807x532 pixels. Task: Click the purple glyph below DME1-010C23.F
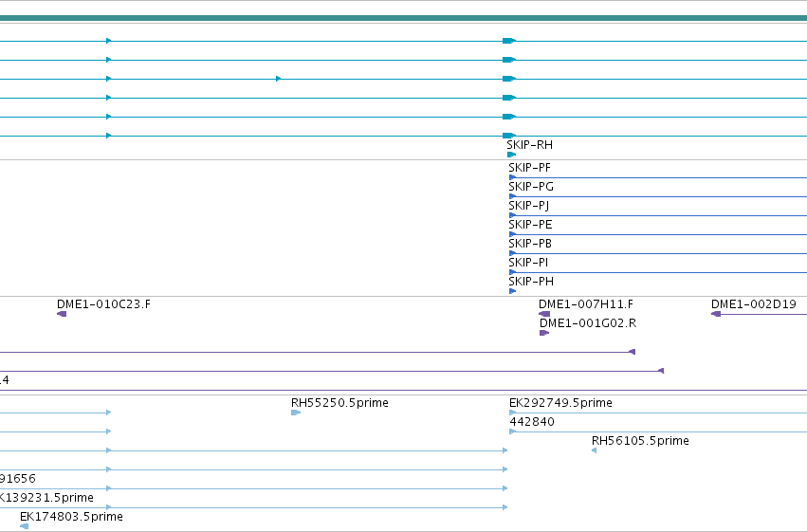point(62,314)
